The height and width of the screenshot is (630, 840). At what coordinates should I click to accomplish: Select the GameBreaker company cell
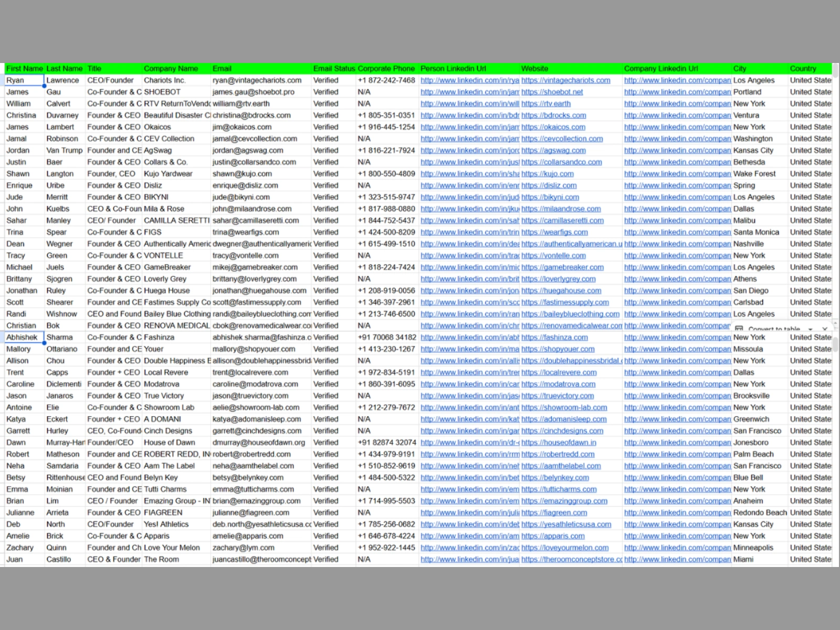(176, 267)
